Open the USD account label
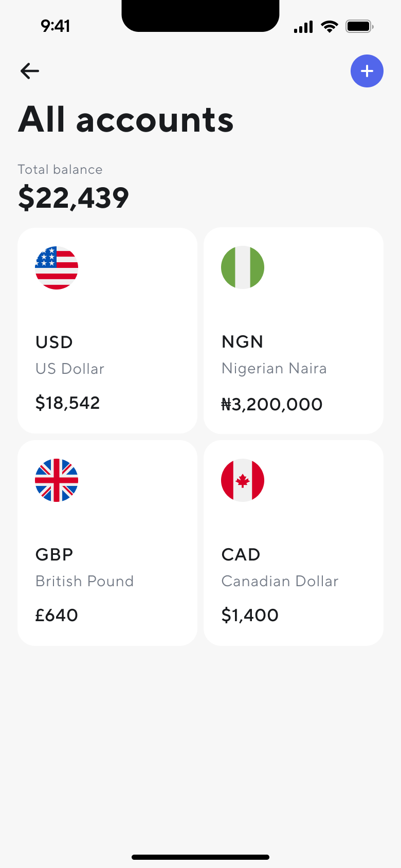The width and height of the screenshot is (401, 868). pos(54,342)
